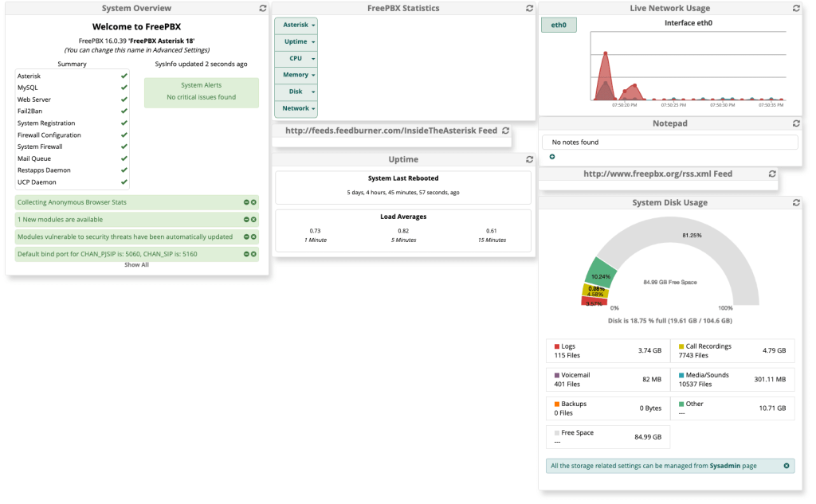
Task: Refresh the Live Network Usage panel
Action: [795, 8]
